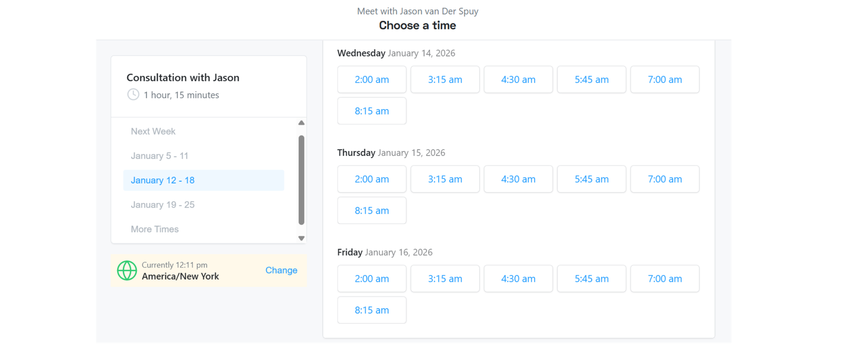Click the highlighted January 12 - 18 week
The height and width of the screenshot is (349, 868).
coord(162,180)
